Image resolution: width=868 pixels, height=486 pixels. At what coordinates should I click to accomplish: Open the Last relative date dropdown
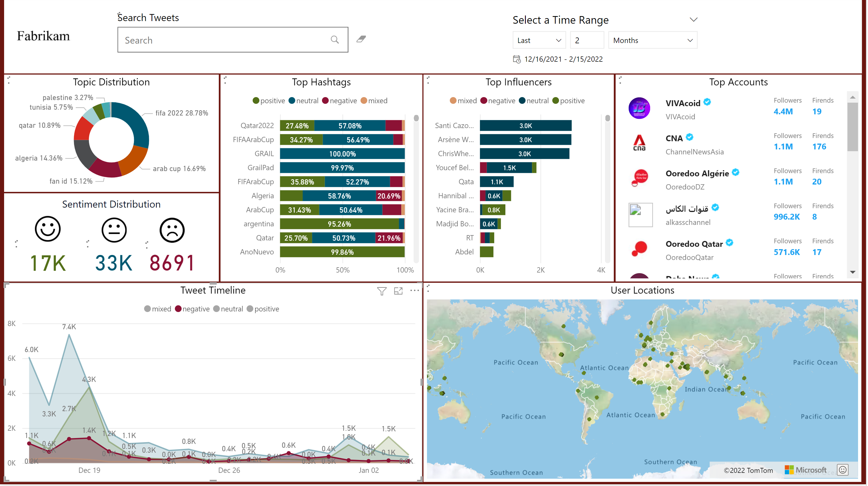(538, 40)
